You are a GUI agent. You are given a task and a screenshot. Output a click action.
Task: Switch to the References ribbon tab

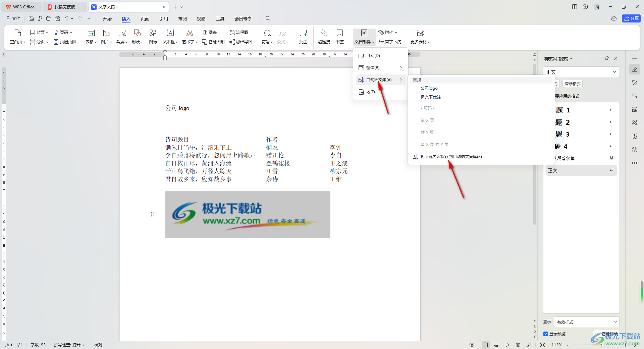click(x=164, y=19)
